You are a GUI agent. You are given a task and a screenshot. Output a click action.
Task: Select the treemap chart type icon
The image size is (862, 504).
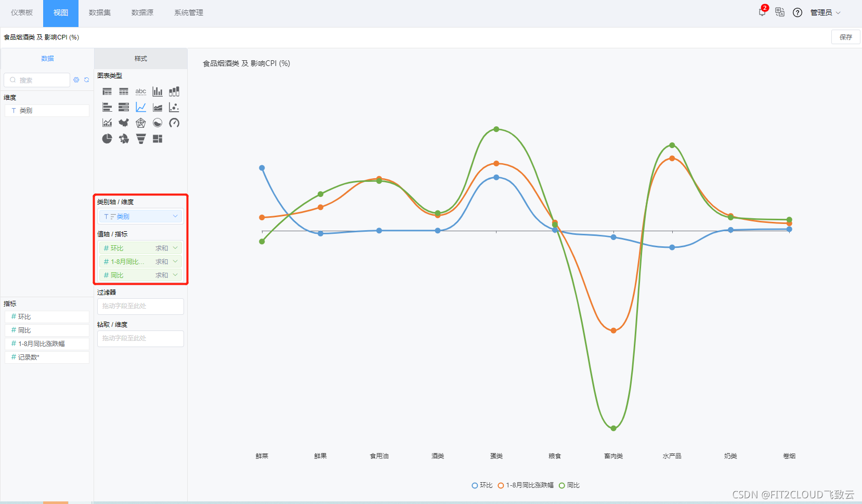coord(158,139)
